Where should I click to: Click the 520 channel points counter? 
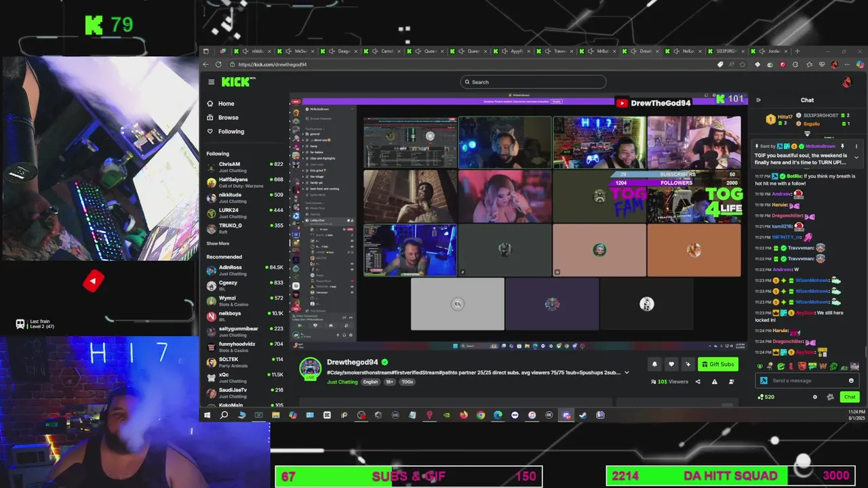pyautogui.click(x=766, y=397)
